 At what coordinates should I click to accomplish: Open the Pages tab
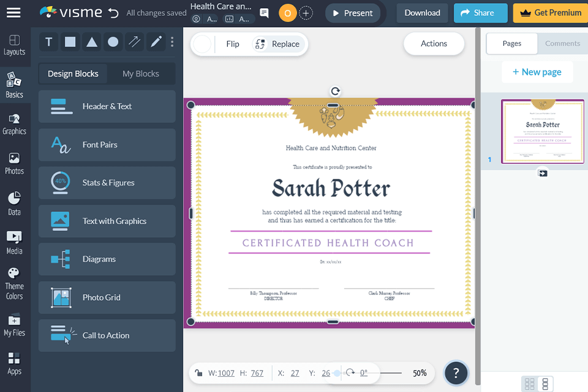[x=512, y=43]
